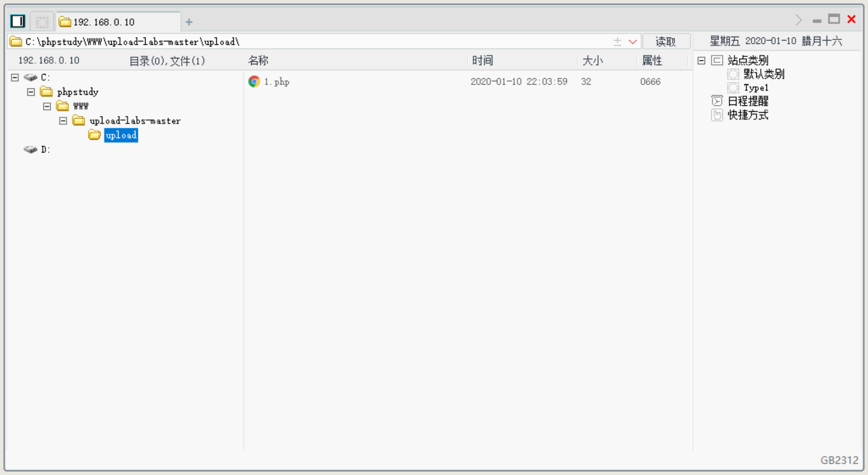The width and height of the screenshot is (868, 475).
Task: Collapse the C: drive node
Action: click(x=15, y=77)
